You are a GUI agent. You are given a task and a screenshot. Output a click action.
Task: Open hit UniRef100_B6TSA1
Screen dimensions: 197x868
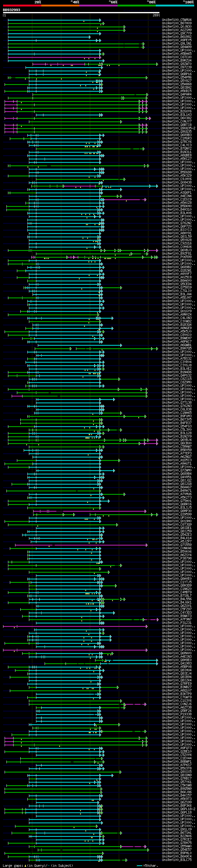pos(176,833)
